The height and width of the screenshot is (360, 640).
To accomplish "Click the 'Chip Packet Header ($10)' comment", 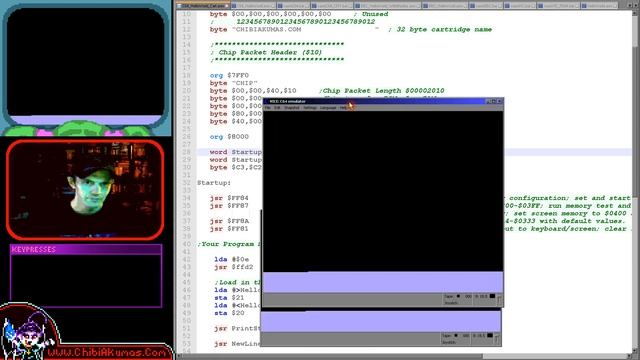I will [x=267, y=52].
